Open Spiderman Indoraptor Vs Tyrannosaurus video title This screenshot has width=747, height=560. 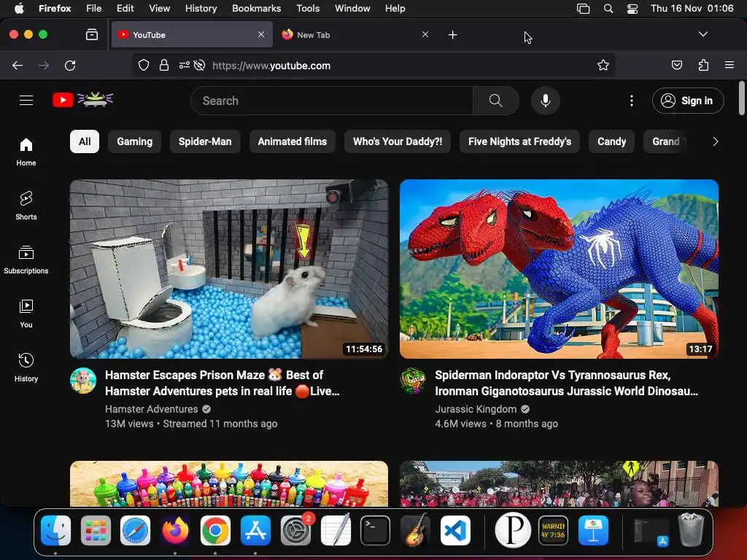pyautogui.click(x=566, y=383)
